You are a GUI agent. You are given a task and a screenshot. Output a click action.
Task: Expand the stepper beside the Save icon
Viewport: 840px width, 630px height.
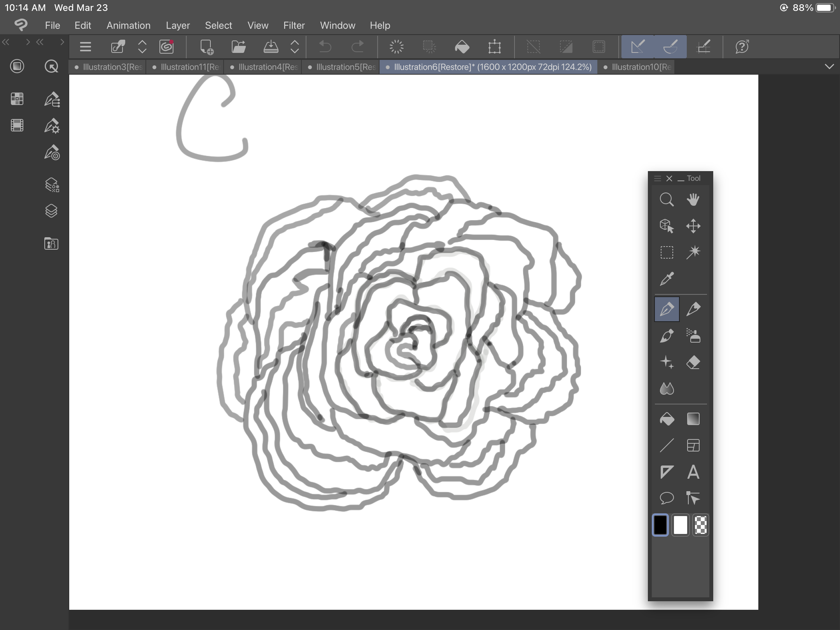(x=295, y=47)
